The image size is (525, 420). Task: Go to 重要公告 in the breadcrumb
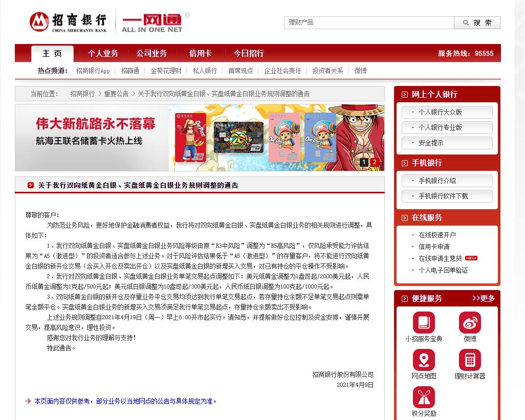pos(116,94)
